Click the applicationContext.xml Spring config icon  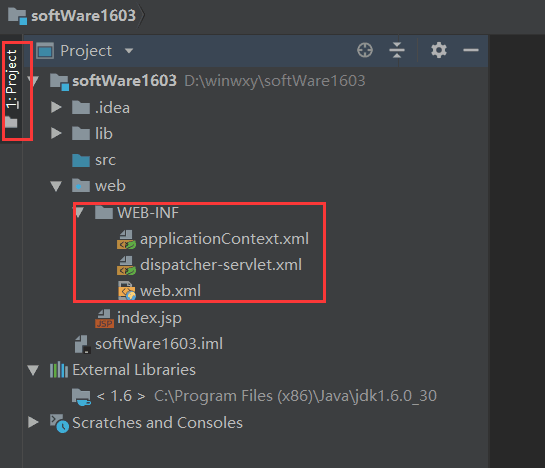coord(126,240)
